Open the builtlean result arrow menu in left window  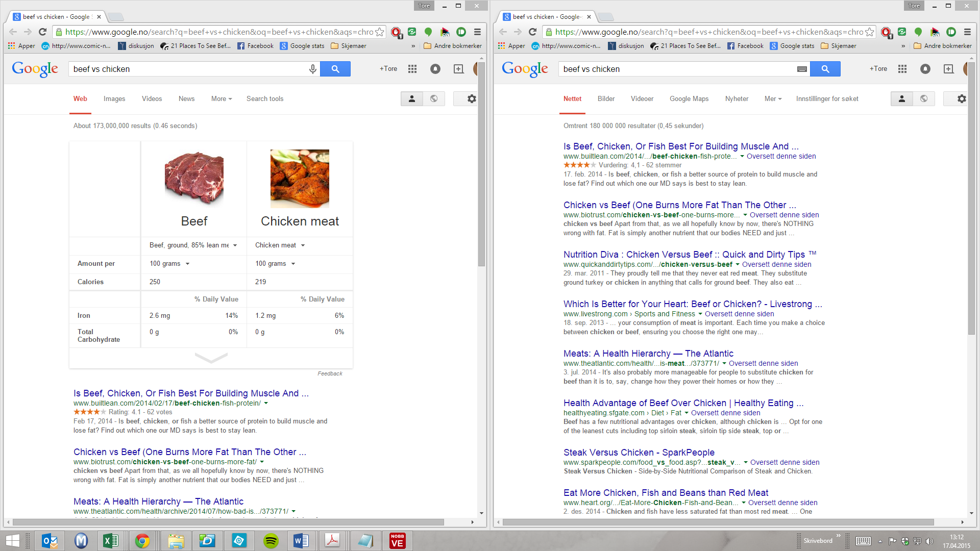pyautogui.click(x=266, y=404)
